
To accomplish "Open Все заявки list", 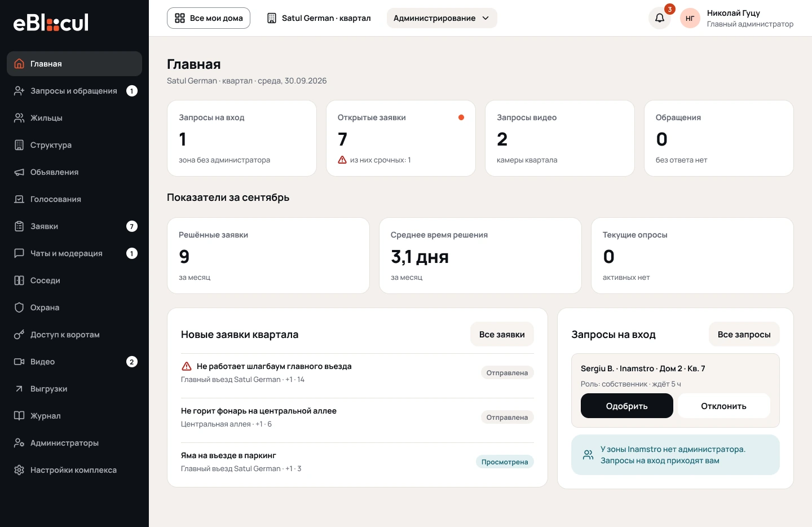I will pyautogui.click(x=502, y=335).
